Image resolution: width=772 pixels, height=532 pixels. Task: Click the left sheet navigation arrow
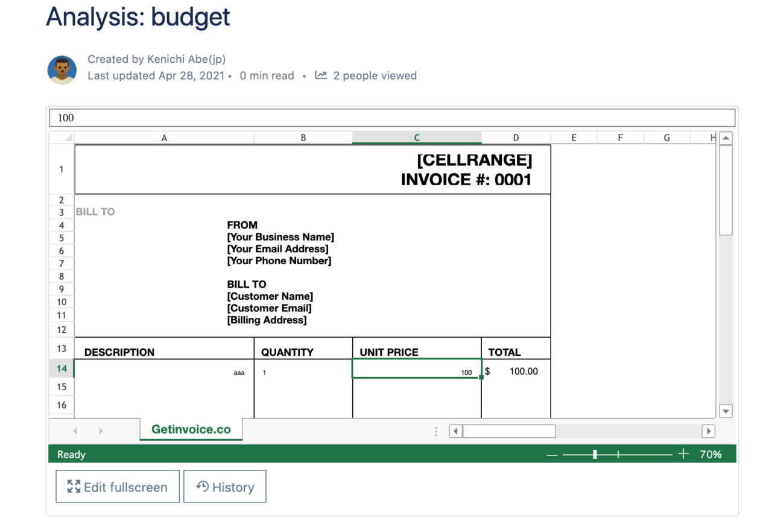[75, 431]
